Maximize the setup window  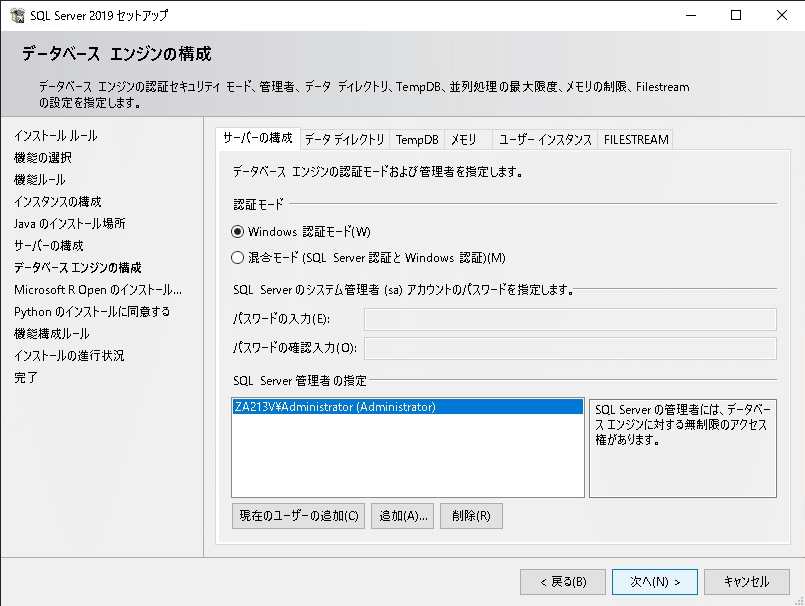(736, 15)
